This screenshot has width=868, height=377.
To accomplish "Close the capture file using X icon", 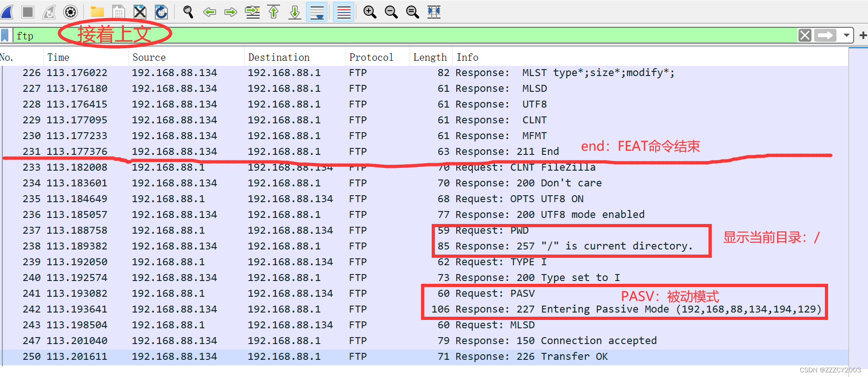I will coord(140,12).
